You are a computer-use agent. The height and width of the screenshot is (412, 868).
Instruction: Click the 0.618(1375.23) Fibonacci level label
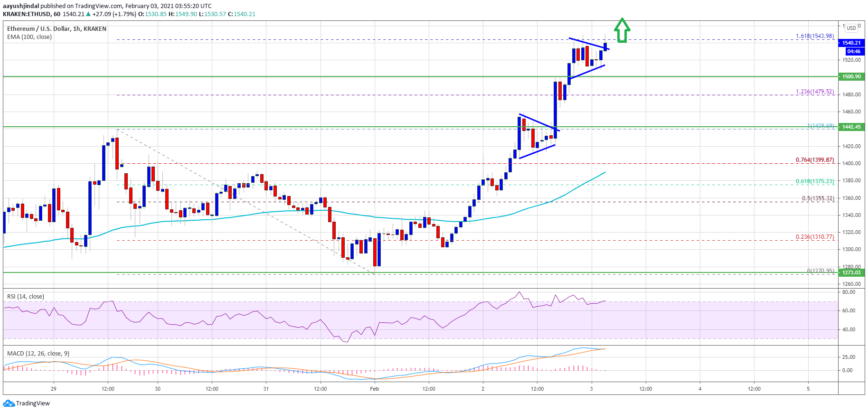click(814, 181)
